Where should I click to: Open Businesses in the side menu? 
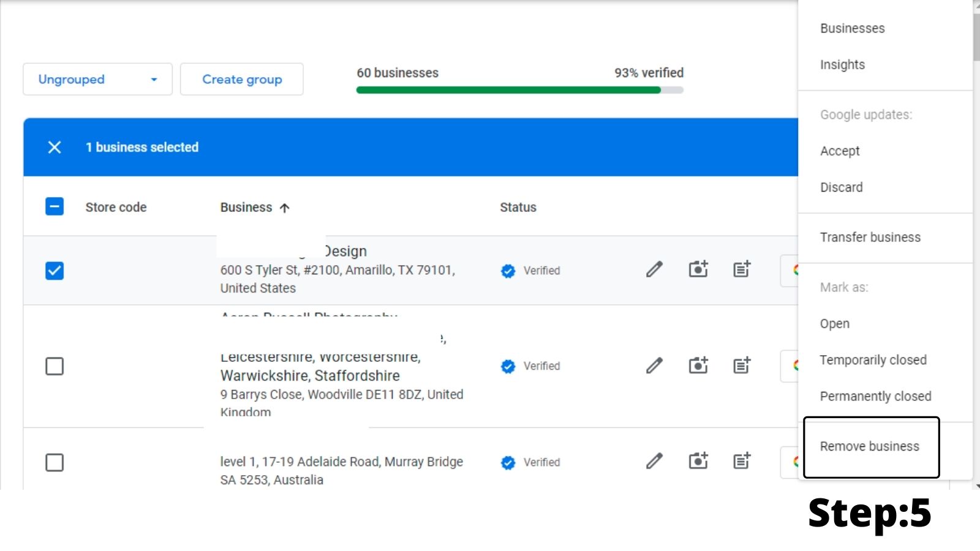(x=852, y=28)
